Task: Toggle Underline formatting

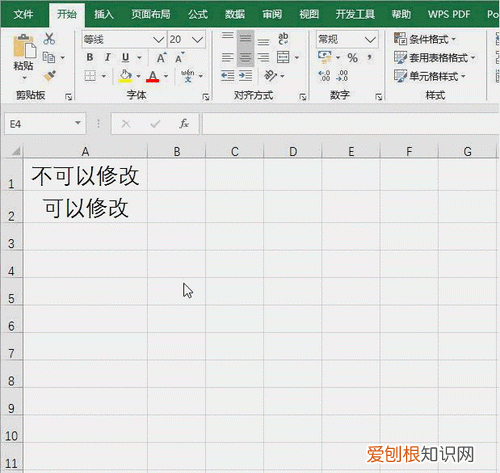Action: point(125,57)
